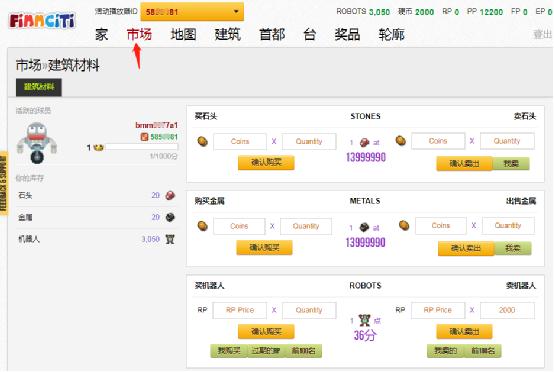The width and height of the screenshot is (554, 372).
Task: Select the dark 建筑材料 tab
Action: 39,87
